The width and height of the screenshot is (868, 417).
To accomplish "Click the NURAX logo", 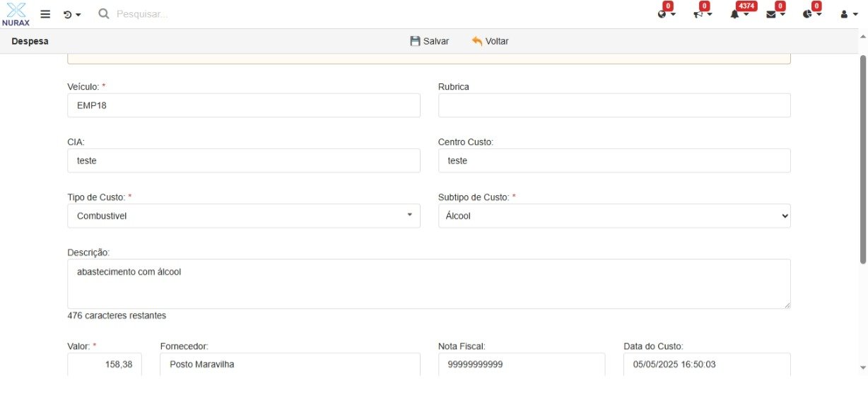I will (x=16, y=14).
